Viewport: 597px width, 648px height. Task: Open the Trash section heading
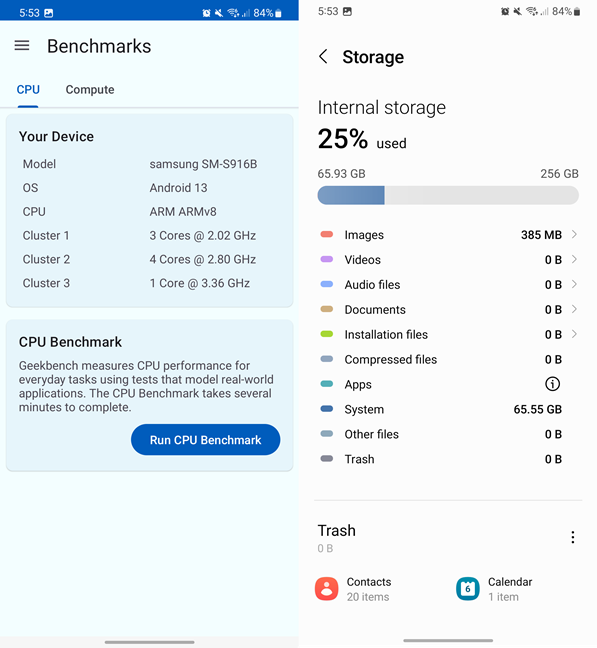coord(336,530)
